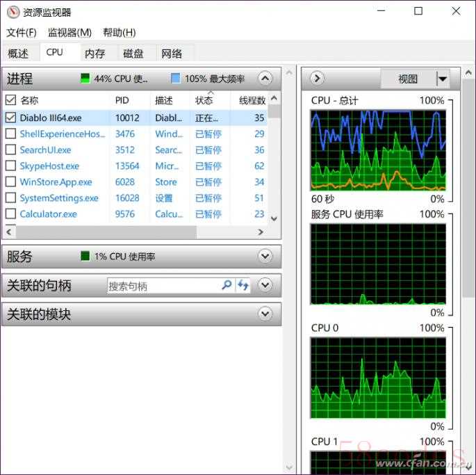
Task: Click thread count 62 for SkypeHost
Action: pyautogui.click(x=259, y=166)
